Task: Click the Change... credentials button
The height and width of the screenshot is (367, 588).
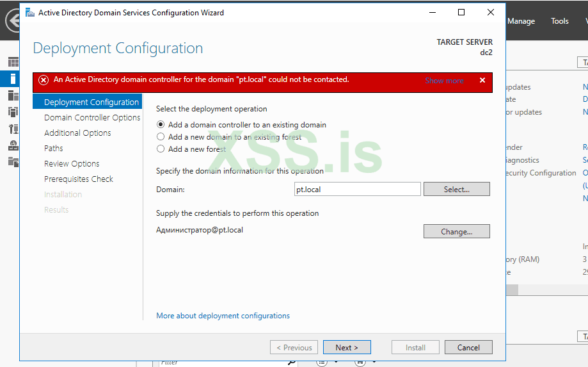Action: pos(456,231)
